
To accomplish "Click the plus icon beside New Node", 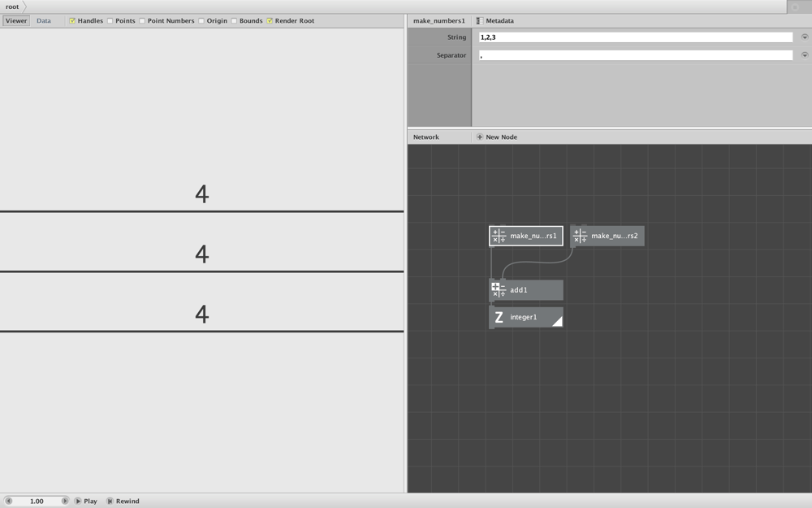I will tap(480, 137).
